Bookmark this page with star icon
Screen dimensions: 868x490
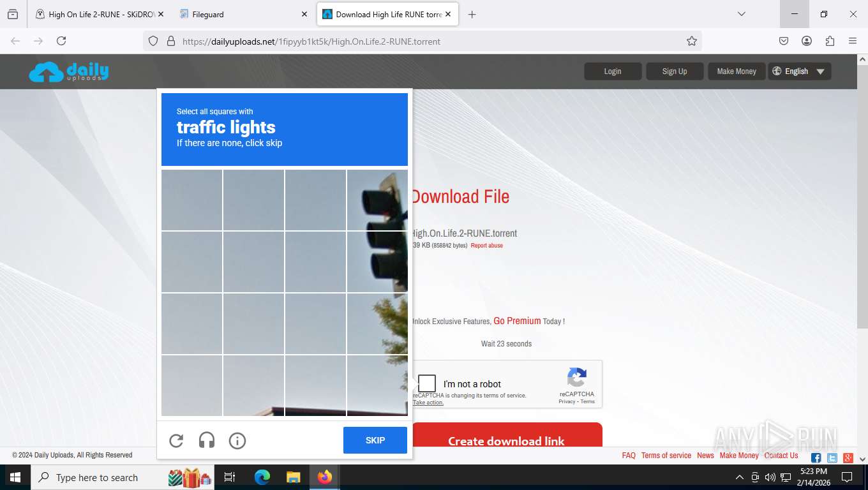click(692, 41)
